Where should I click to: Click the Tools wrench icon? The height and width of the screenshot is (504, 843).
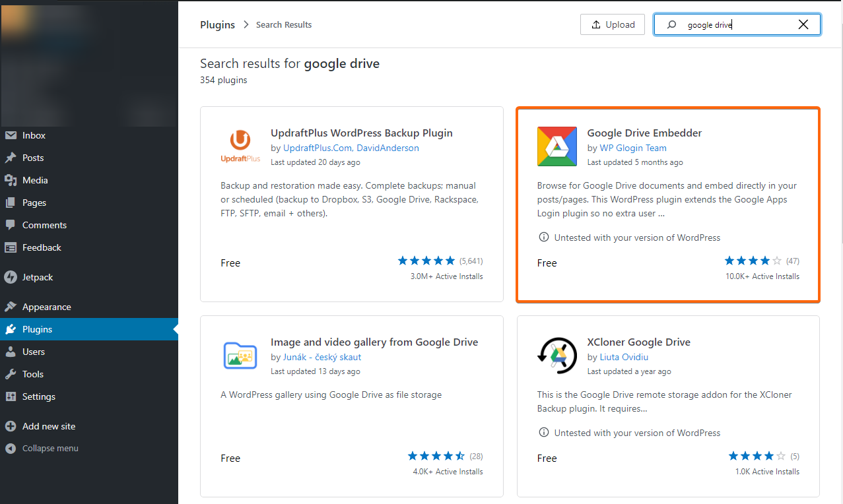(11, 374)
